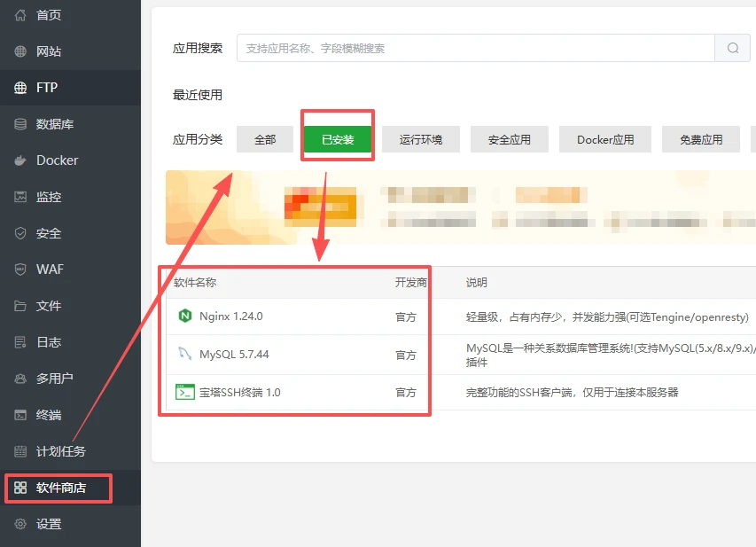Click the 设置 gear icon in sidebar
Image resolution: width=756 pixels, height=547 pixels.
(20, 524)
